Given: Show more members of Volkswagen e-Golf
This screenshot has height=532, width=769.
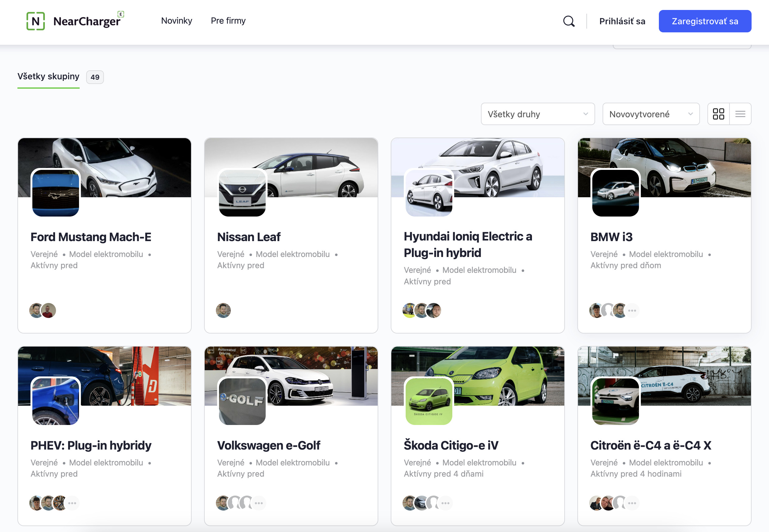Looking at the screenshot, I should click(x=259, y=503).
